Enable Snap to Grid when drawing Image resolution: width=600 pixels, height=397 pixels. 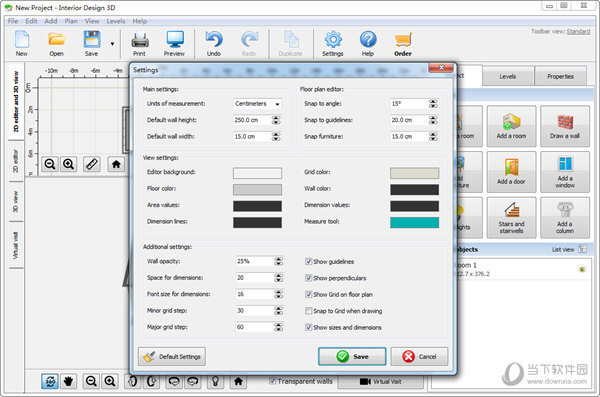click(308, 311)
